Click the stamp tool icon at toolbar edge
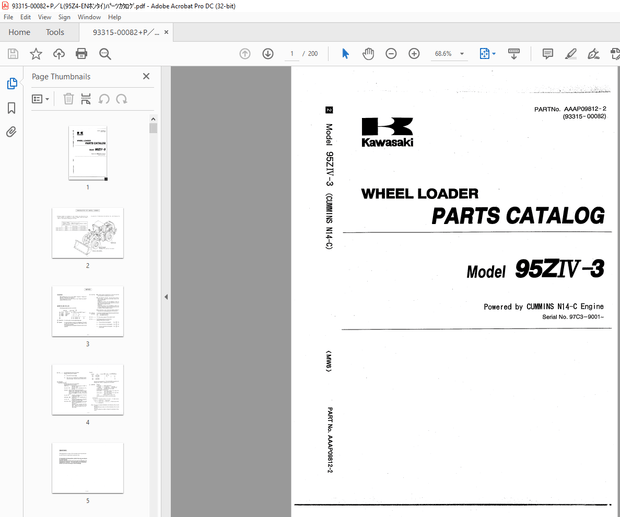The image size is (620, 517). [615, 53]
